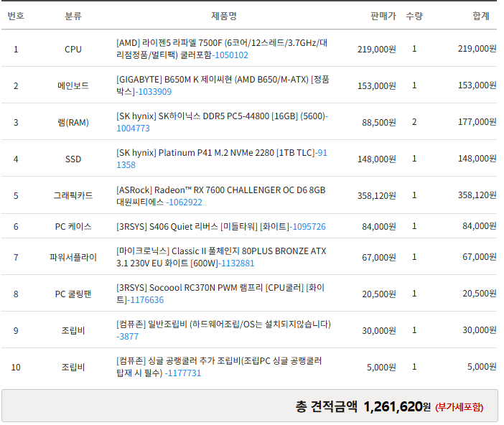Click the 마이크로닉스 Classic II product name
The height and width of the screenshot is (425, 504).
tap(221, 257)
